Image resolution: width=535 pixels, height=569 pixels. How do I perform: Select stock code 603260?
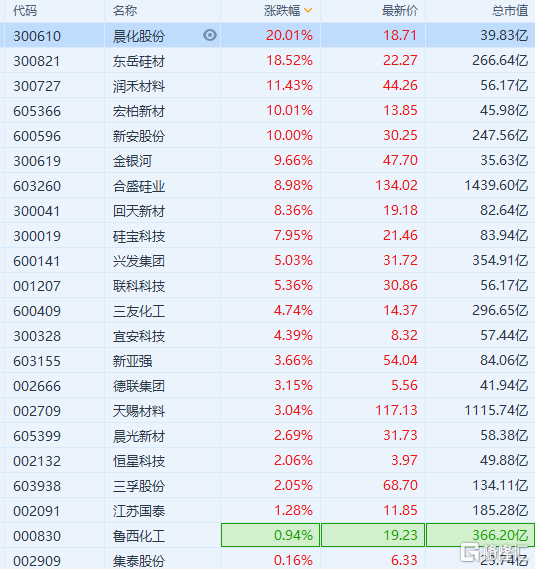click(37, 186)
